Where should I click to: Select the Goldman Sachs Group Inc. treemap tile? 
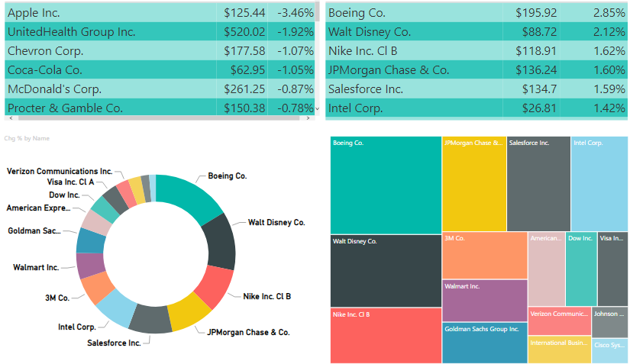485,343
